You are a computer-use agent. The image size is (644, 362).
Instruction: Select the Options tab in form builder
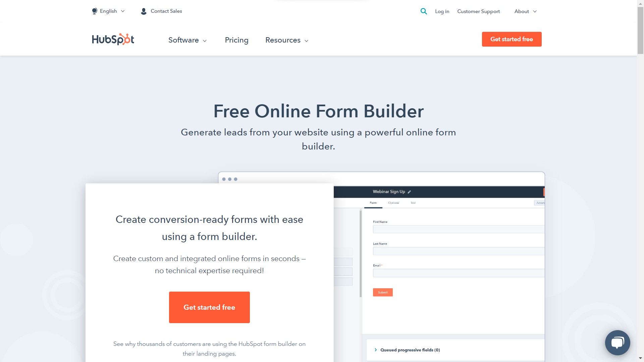(393, 203)
